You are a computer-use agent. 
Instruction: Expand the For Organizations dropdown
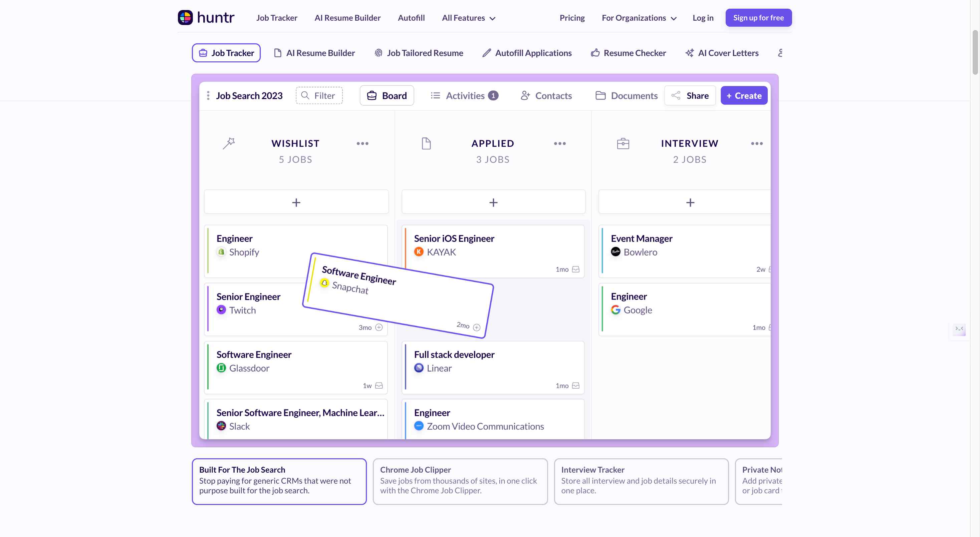click(639, 18)
